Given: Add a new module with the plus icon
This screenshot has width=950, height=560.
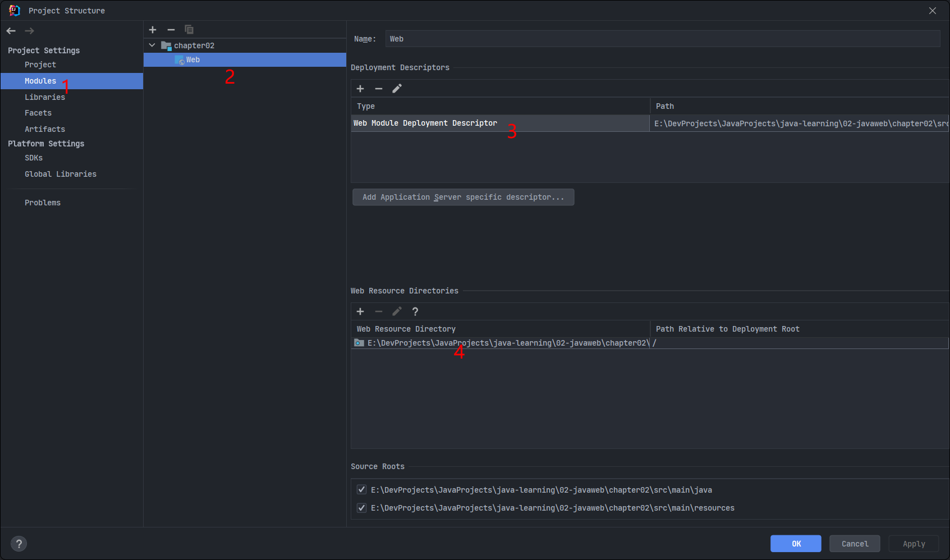Looking at the screenshot, I should click(153, 30).
